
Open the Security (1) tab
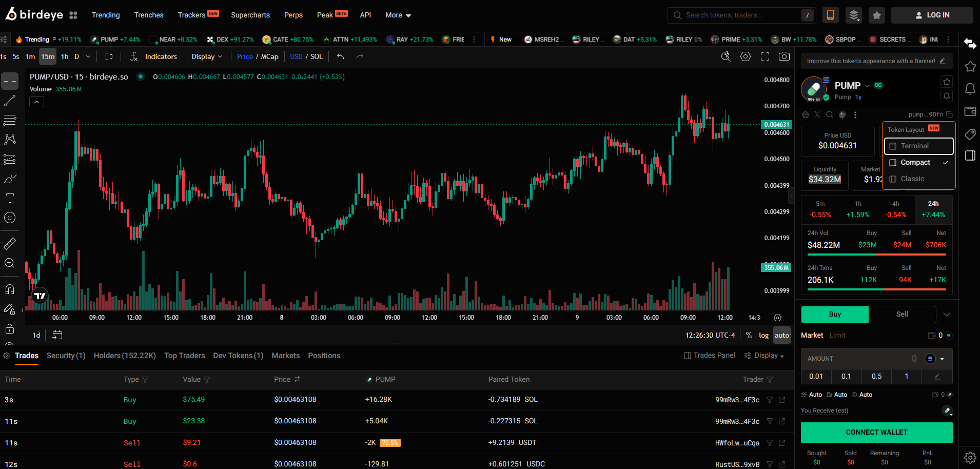click(66, 356)
